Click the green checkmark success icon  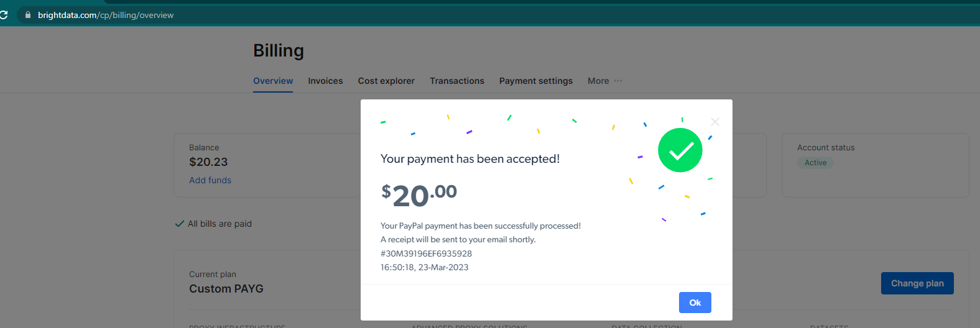(x=680, y=150)
